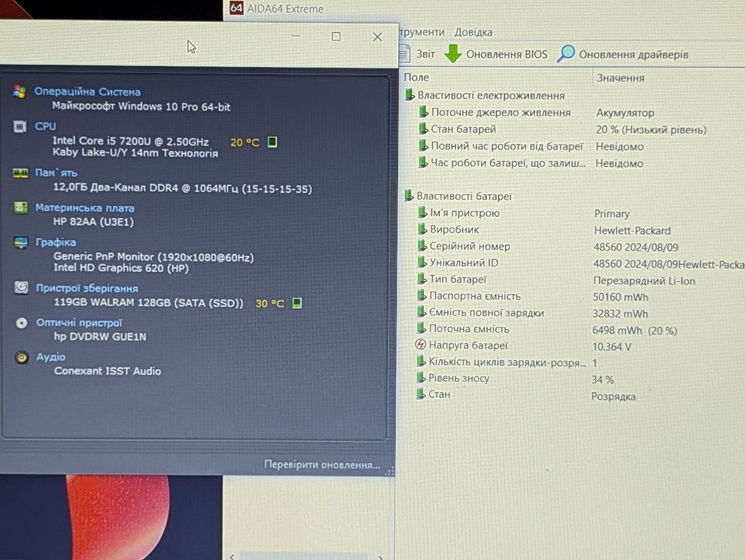This screenshot has height=560, width=745.
Task: Click the report page icon beside Звіт
Action: [405, 54]
